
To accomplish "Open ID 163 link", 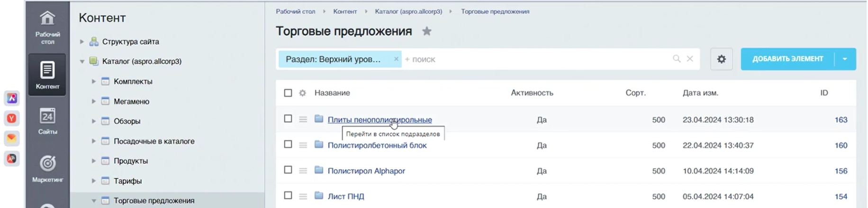I will click(841, 120).
